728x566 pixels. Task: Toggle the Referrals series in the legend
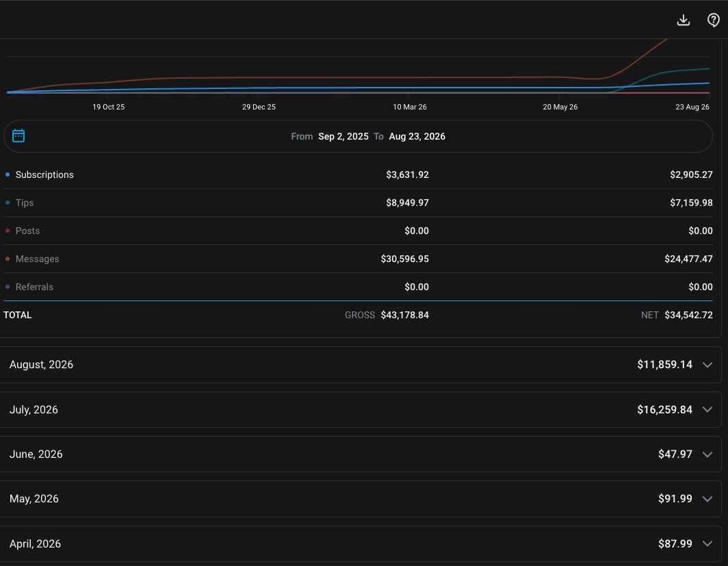[x=29, y=287]
